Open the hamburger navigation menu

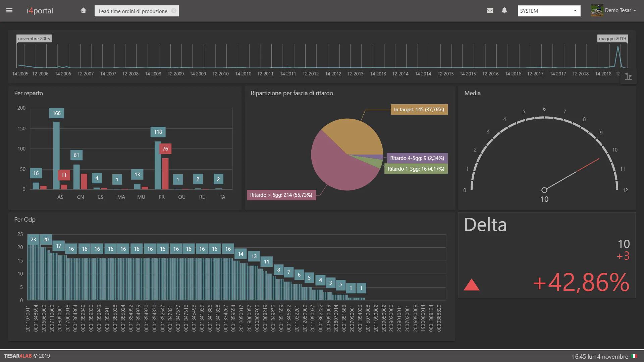coord(9,10)
